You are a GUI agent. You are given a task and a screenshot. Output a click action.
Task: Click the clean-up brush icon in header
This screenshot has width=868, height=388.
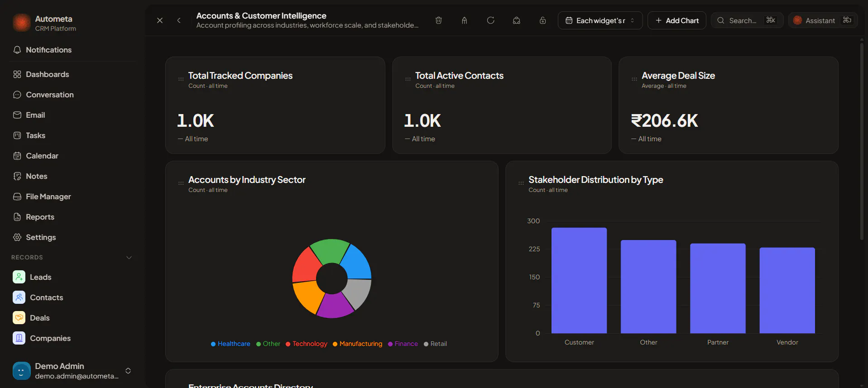(464, 20)
